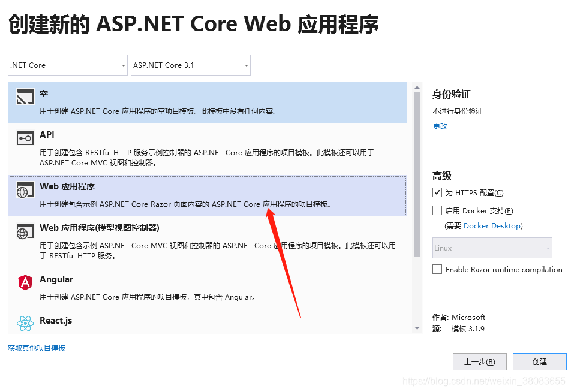Enable the 启用 Docker 支持 checkbox

pyautogui.click(x=437, y=210)
